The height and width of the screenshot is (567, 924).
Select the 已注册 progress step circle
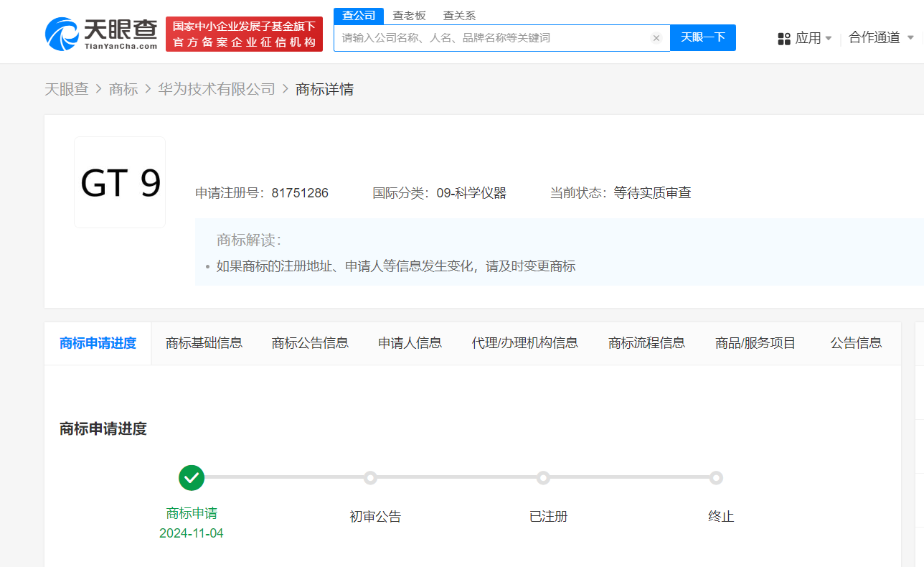point(544,478)
